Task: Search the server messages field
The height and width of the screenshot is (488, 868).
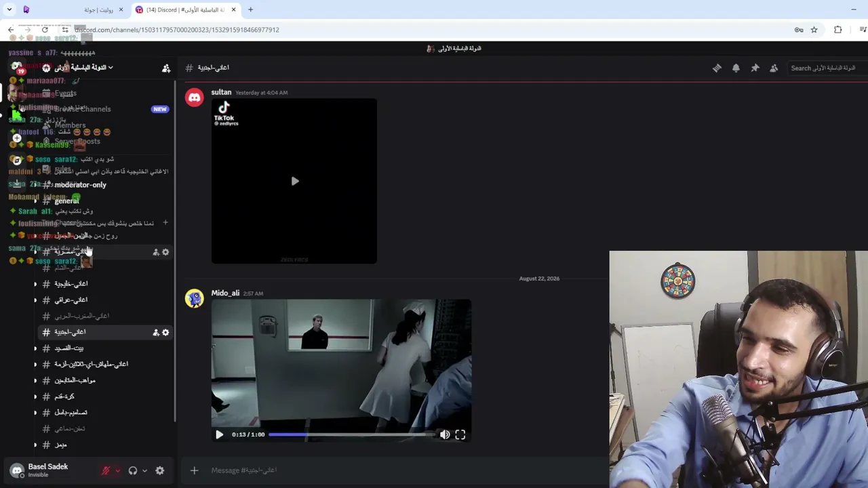Action: [x=827, y=68]
